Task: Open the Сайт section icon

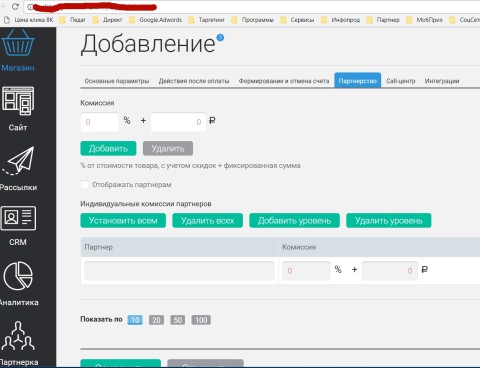Action: tap(18, 101)
